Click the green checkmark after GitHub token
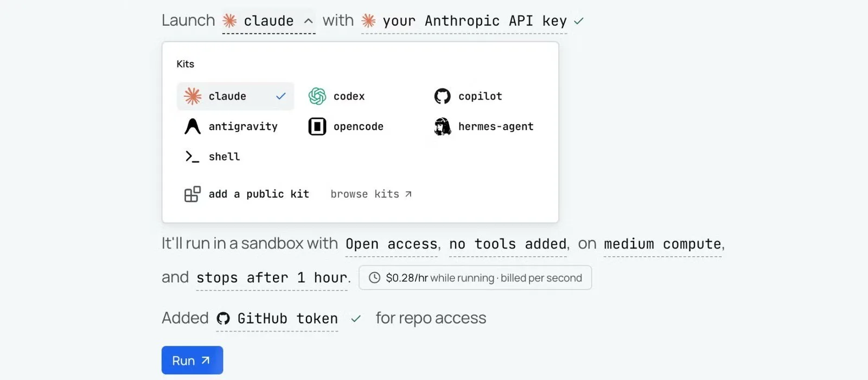Viewport: 868px width, 380px height. (356, 319)
